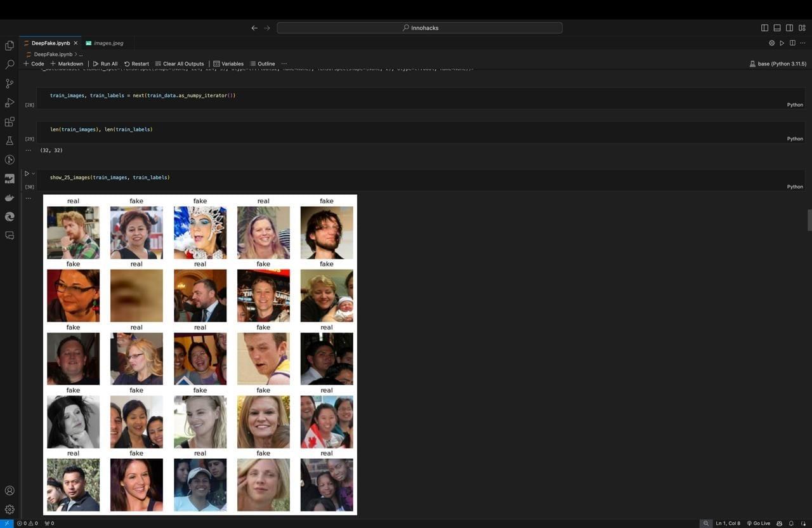Open the Edge browser tools icon
Image resolution: width=812 pixels, height=528 pixels.
tap(10, 216)
